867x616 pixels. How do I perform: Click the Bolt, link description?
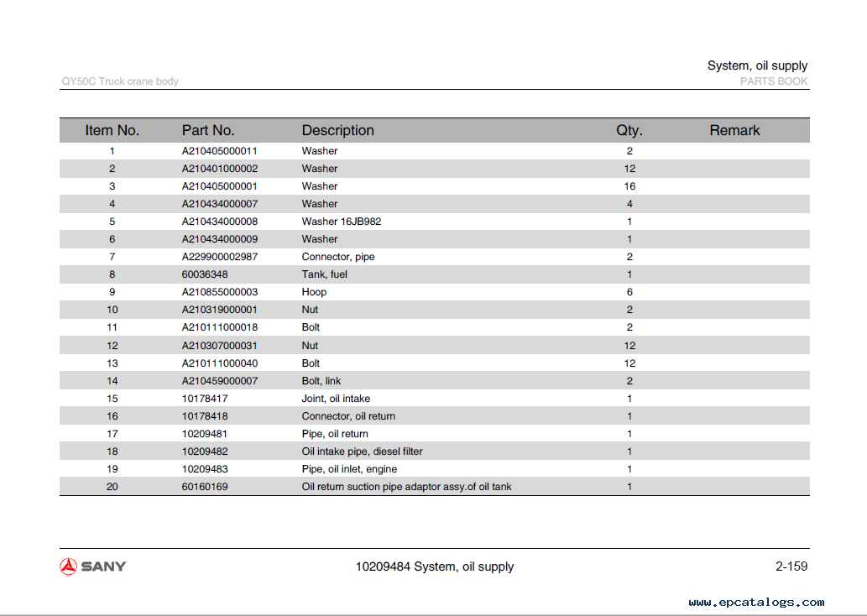point(321,381)
